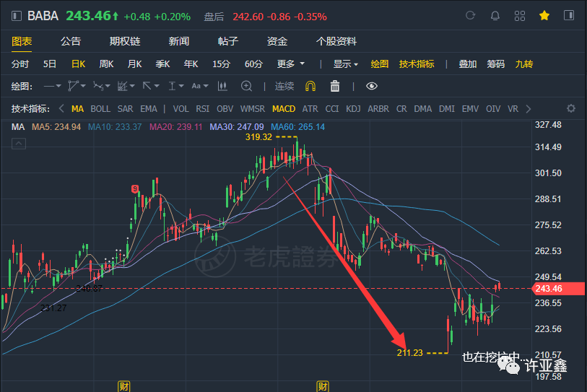
Task: Click the refresh icon in the header
Action: point(470,16)
